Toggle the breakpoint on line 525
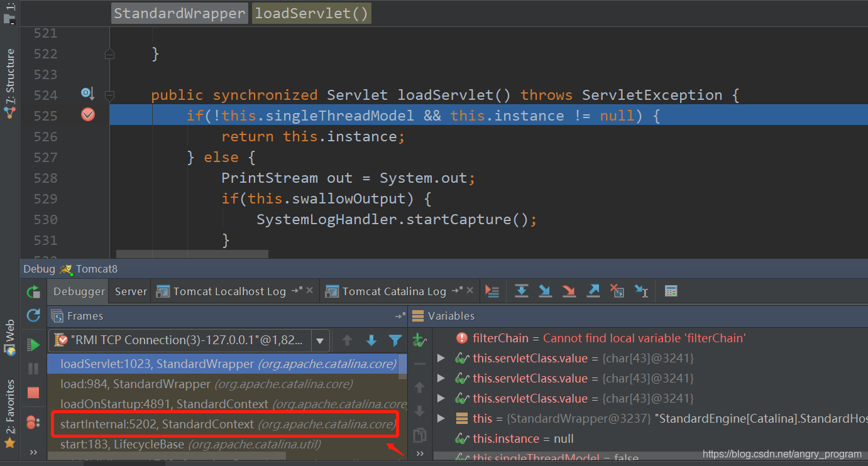The image size is (868, 466). pos(88,115)
